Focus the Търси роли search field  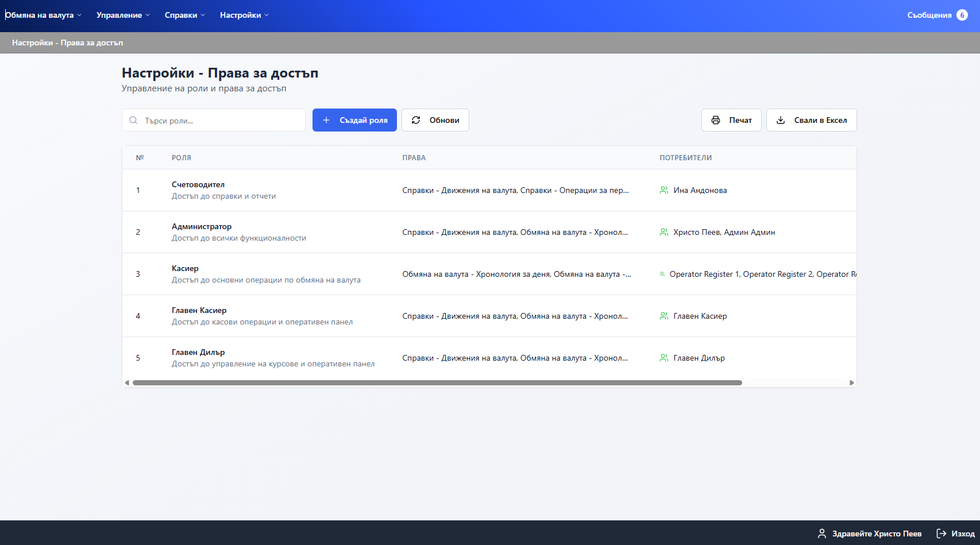click(x=221, y=121)
